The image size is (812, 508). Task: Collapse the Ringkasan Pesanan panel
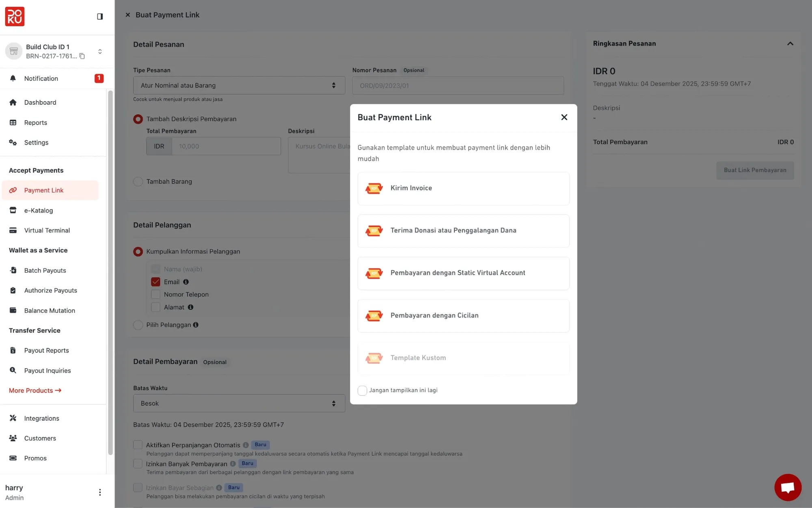click(x=790, y=43)
